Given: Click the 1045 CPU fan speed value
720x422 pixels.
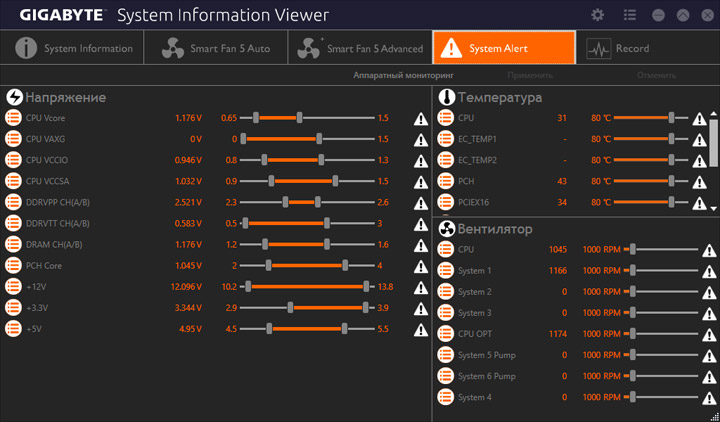Looking at the screenshot, I should [557, 250].
